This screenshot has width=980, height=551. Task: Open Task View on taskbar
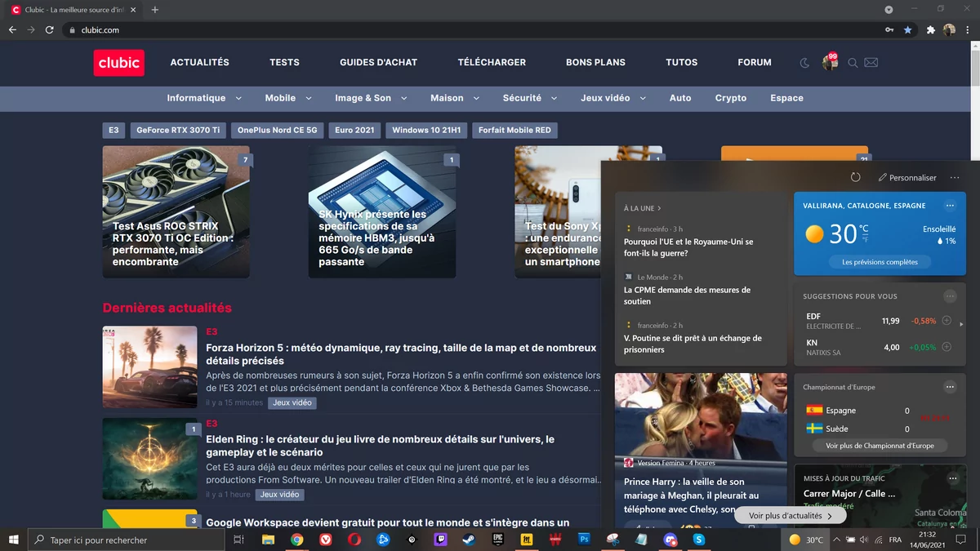click(238, 540)
